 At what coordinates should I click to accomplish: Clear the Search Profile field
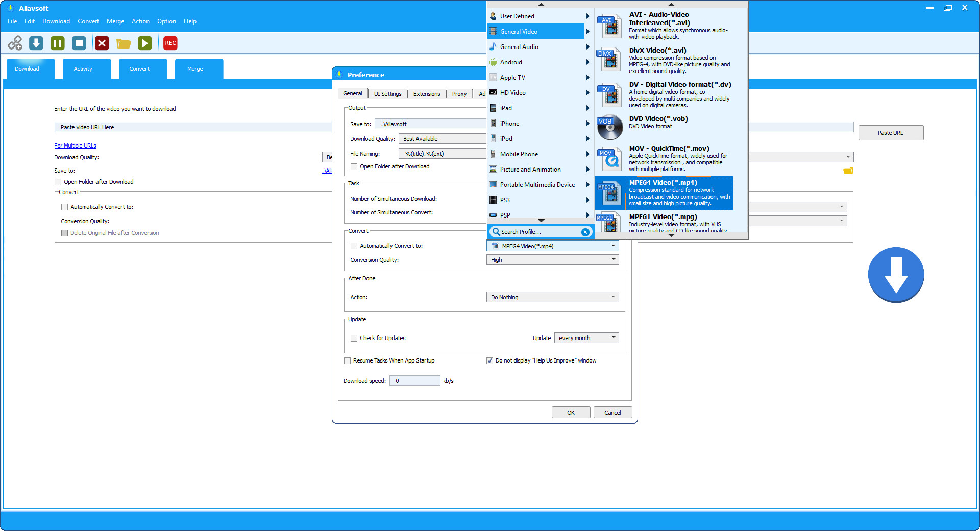[585, 232]
